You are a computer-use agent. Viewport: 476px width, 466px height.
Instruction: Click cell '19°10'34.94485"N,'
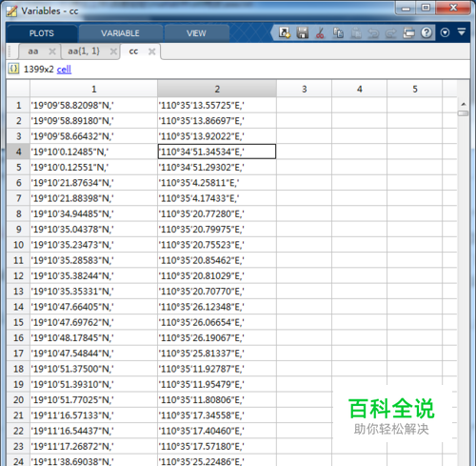[x=94, y=213]
